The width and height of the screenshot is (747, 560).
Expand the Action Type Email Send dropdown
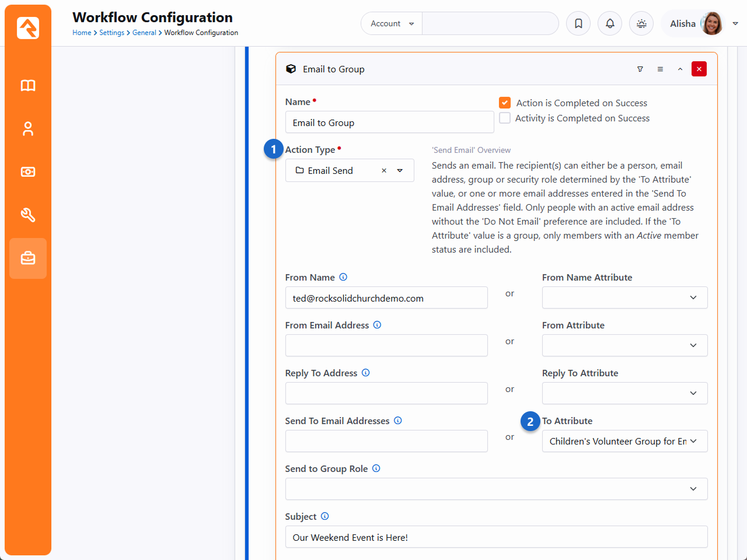click(400, 171)
